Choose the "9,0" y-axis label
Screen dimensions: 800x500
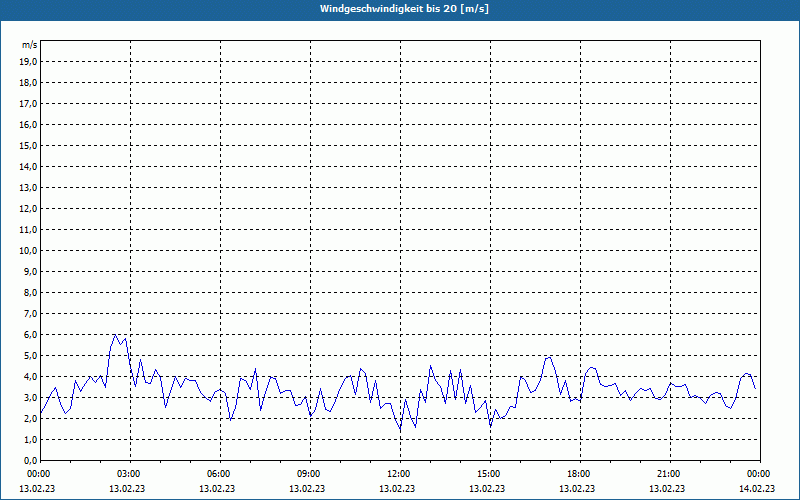(x=30, y=271)
